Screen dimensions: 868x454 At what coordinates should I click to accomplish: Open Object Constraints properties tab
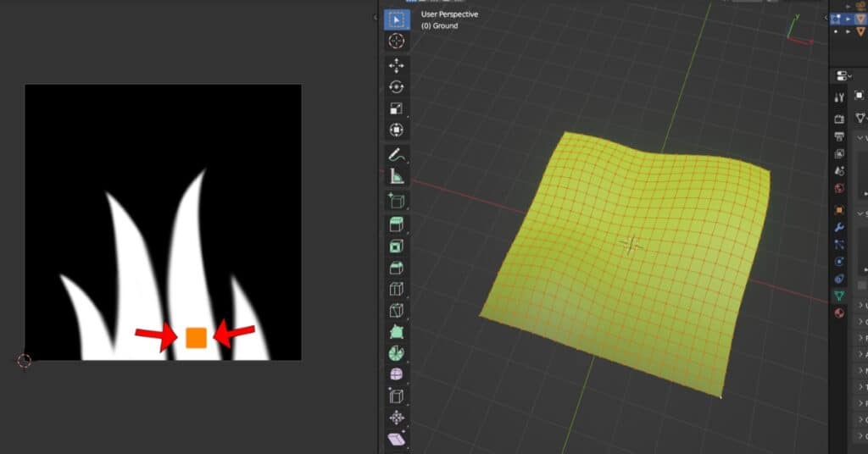click(839, 279)
